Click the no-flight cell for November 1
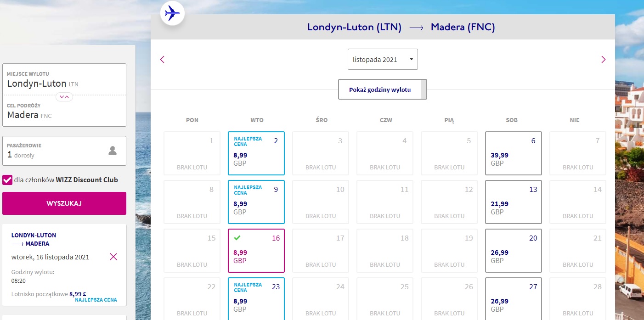Screen dimensions: 644x320 [x=192, y=153]
